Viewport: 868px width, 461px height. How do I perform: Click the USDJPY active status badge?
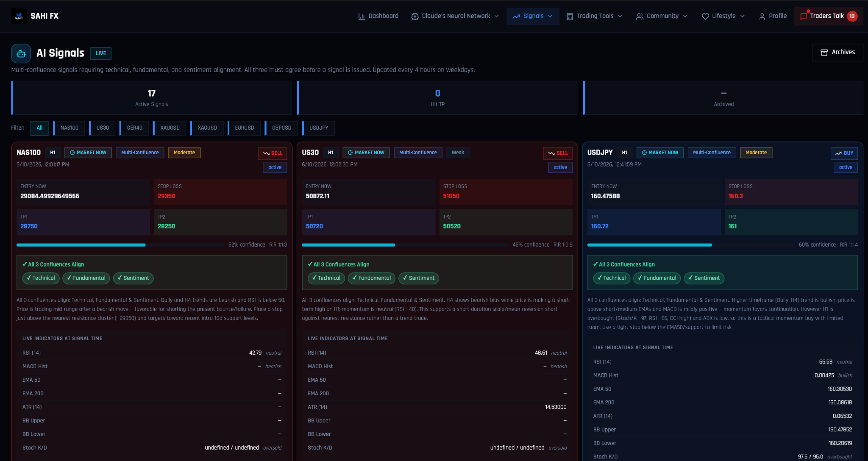846,167
